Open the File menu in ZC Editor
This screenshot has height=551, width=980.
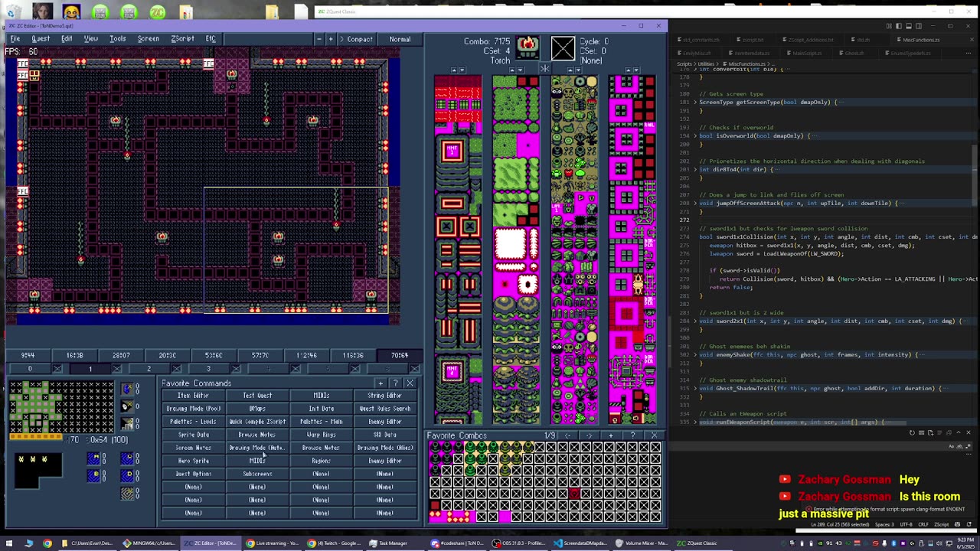[15, 39]
